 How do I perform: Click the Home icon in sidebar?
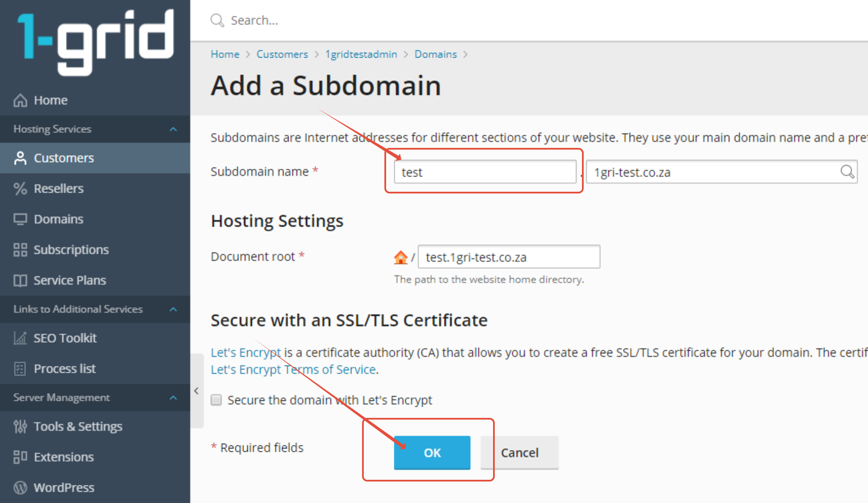(20, 100)
